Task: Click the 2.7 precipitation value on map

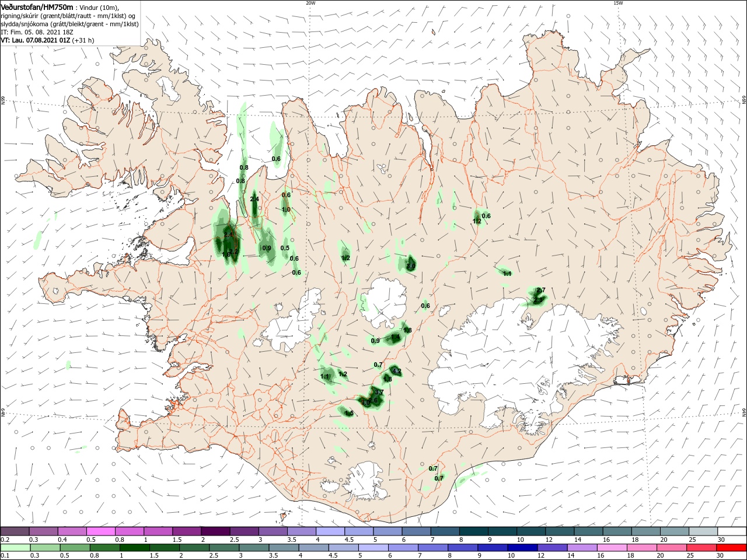Action: pyautogui.click(x=540, y=290)
